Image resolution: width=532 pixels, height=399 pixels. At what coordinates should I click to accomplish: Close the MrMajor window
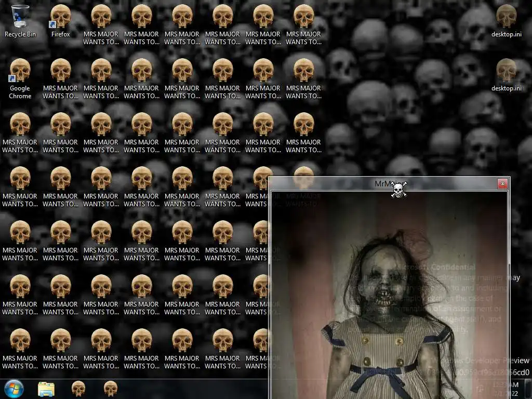click(x=502, y=183)
